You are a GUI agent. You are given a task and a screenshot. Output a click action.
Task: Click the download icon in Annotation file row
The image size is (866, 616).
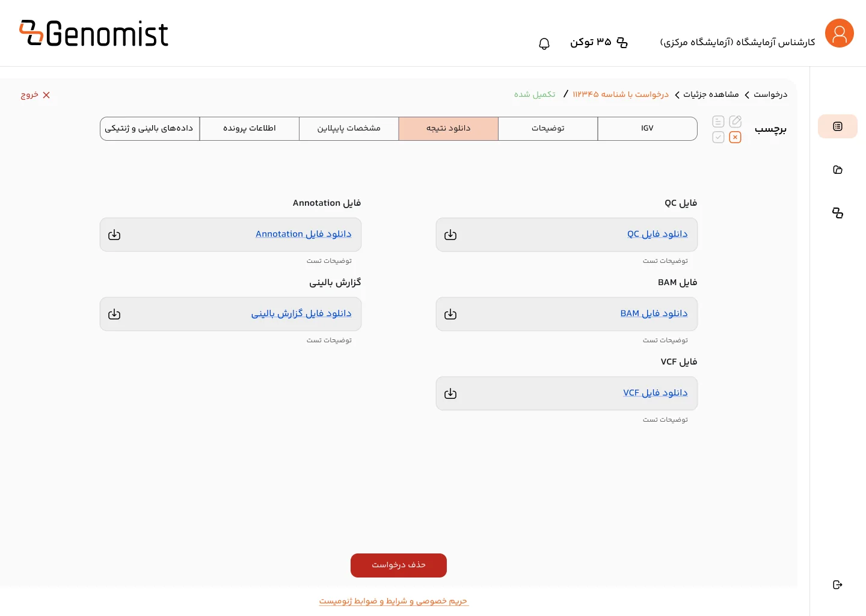pos(114,235)
